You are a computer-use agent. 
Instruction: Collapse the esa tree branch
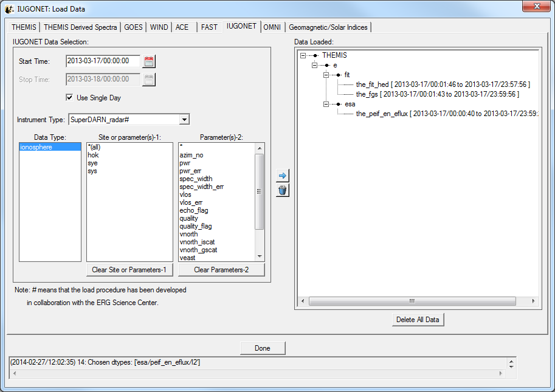click(x=326, y=104)
